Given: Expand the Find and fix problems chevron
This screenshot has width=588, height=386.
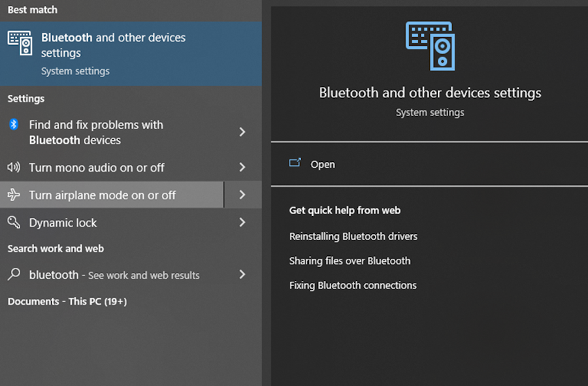Looking at the screenshot, I should click(x=242, y=132).
